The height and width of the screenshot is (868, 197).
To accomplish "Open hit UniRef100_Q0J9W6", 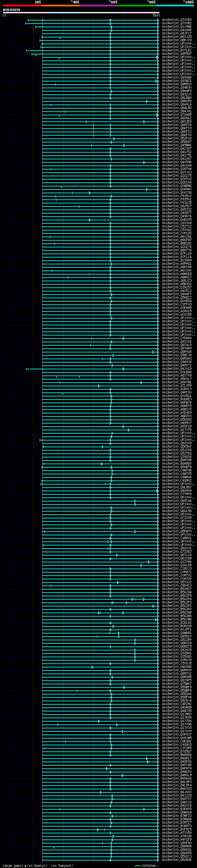I will pyautogui.click(x=177, y=26).
